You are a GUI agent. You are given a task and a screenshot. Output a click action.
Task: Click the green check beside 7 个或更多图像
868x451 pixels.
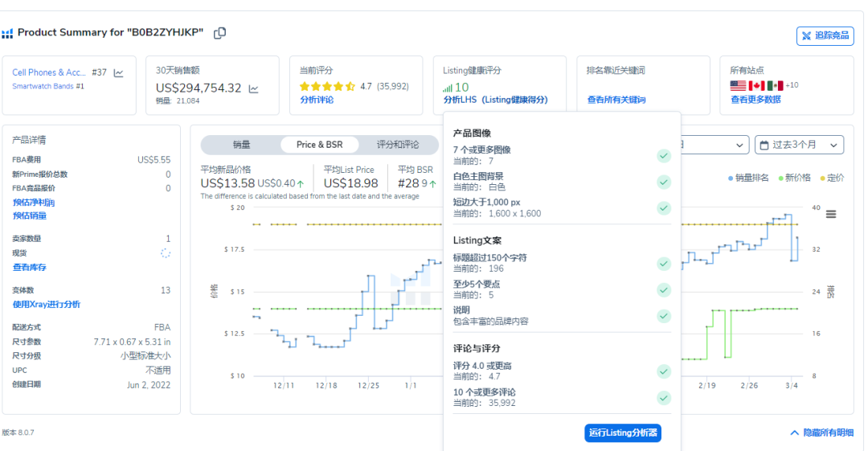click(x=664, y=156)
